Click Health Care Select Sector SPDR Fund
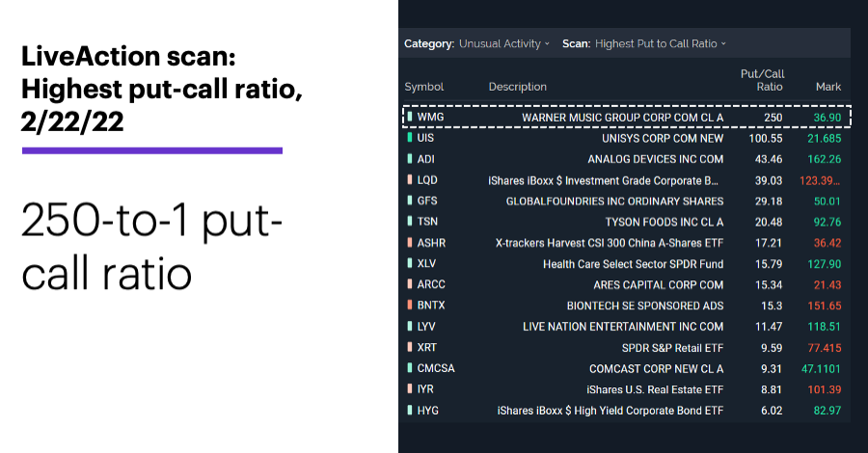The image size is (868, 453). click(634, 264)
